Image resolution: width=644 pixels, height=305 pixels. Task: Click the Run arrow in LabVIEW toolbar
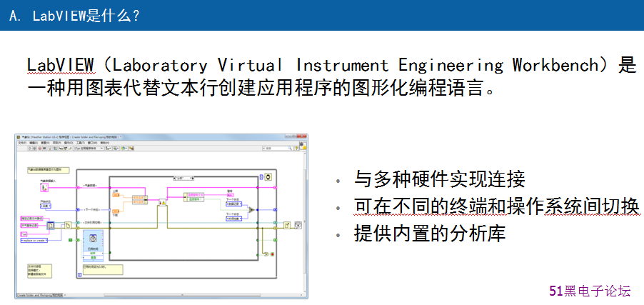29,149
